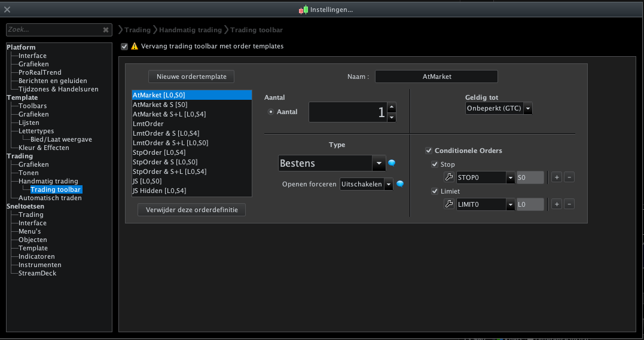Clear the search field with the X icon
Image resolution: width=644 pixels, height=340 pixels.
point(106,29)
